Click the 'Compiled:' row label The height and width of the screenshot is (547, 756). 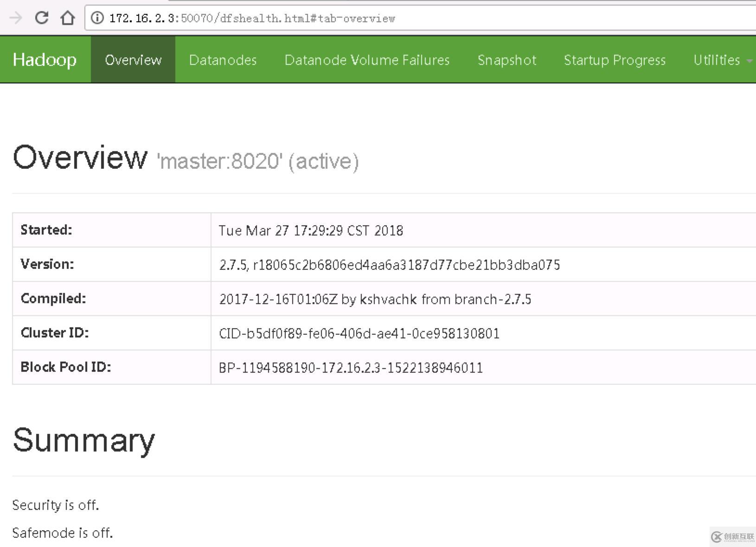53,299
